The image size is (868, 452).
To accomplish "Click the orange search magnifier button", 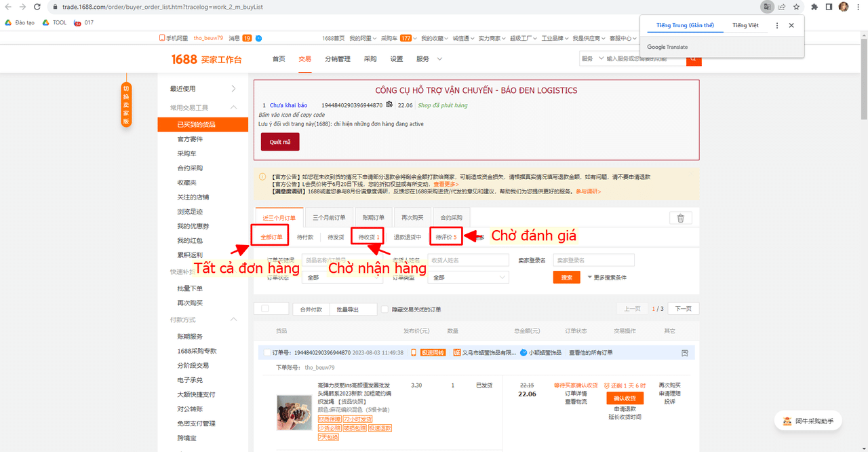I will click(x=694, y=59).
